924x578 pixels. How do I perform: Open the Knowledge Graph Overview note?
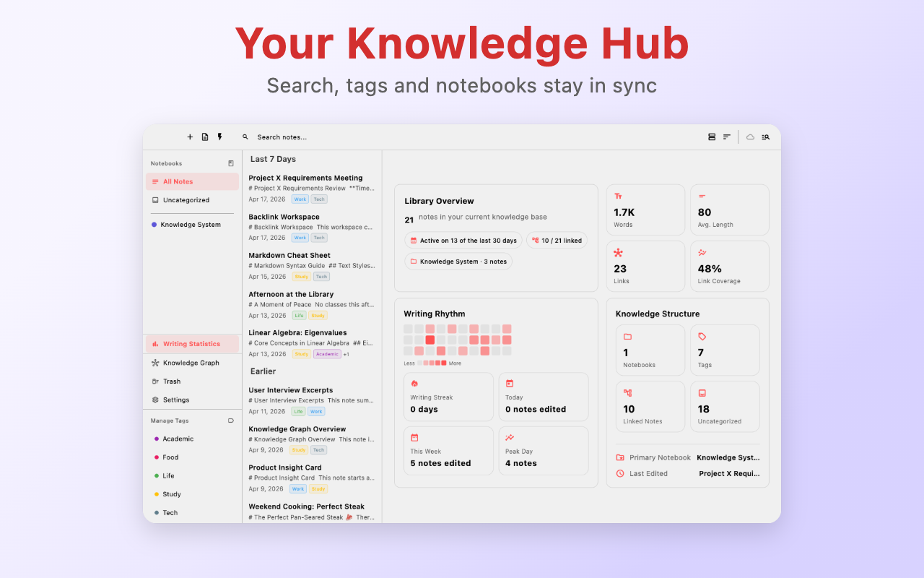pyautogui.click(x=312, y=439)
